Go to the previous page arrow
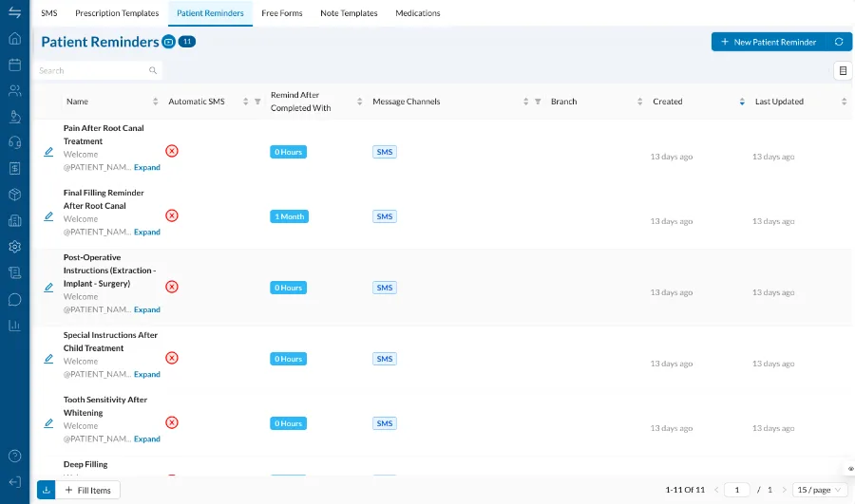 click(716, 490)
